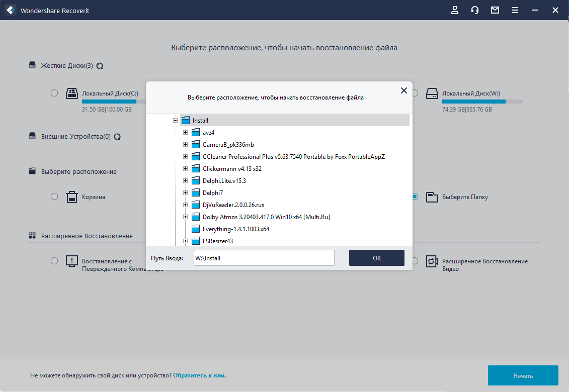
Task: Click the Локальный Диск(W:) drive icon
Action: [432, 93]
